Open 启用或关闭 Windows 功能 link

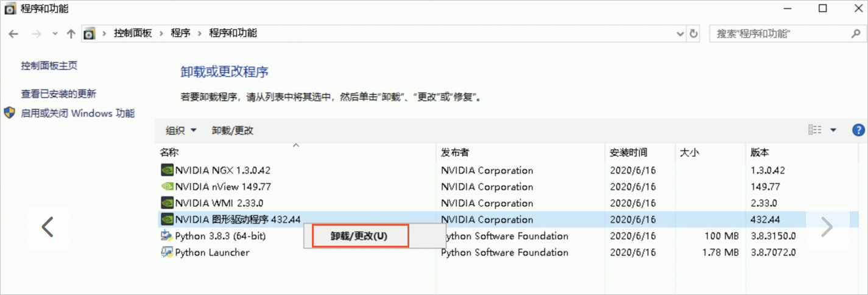click(78, 113)
